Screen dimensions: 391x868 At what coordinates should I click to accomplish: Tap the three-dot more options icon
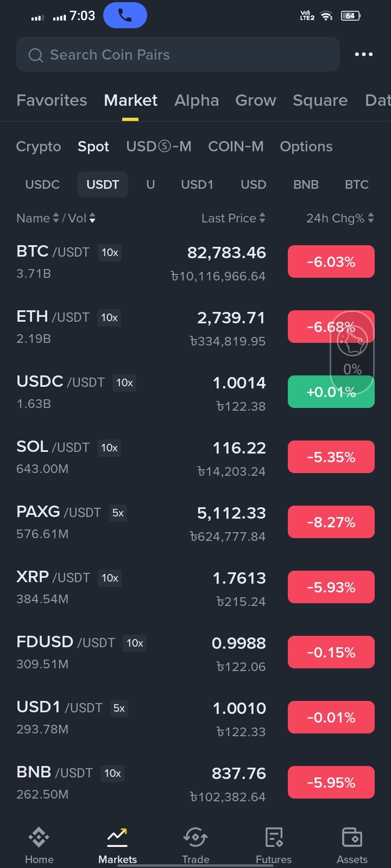(x=363, y=54)
